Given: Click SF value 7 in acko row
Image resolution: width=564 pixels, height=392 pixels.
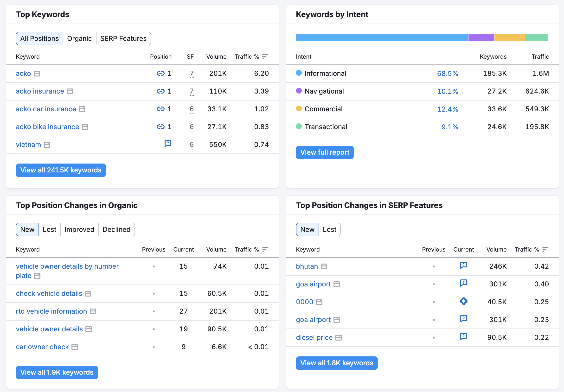Looking at the screenshot, I should coord(192,73).
